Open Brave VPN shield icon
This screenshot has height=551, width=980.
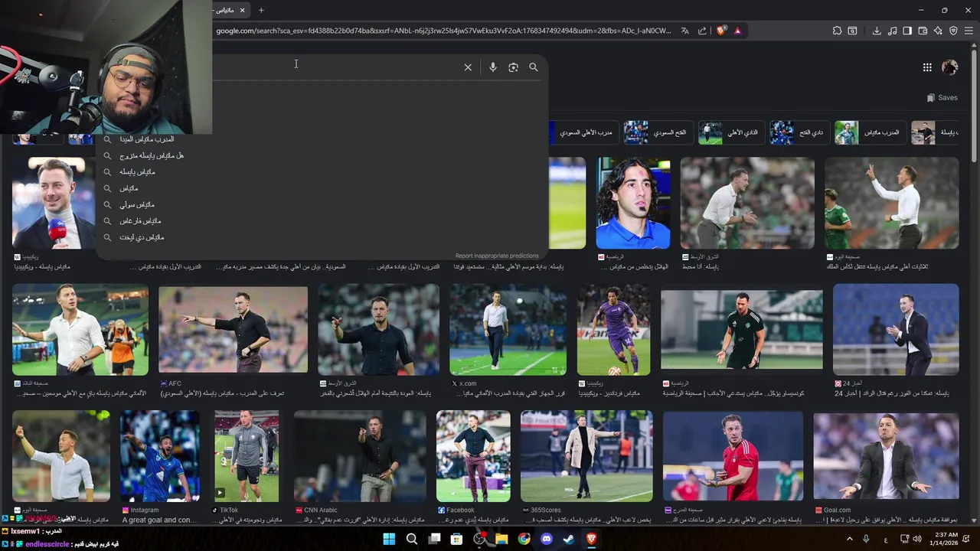click(953, 31)
